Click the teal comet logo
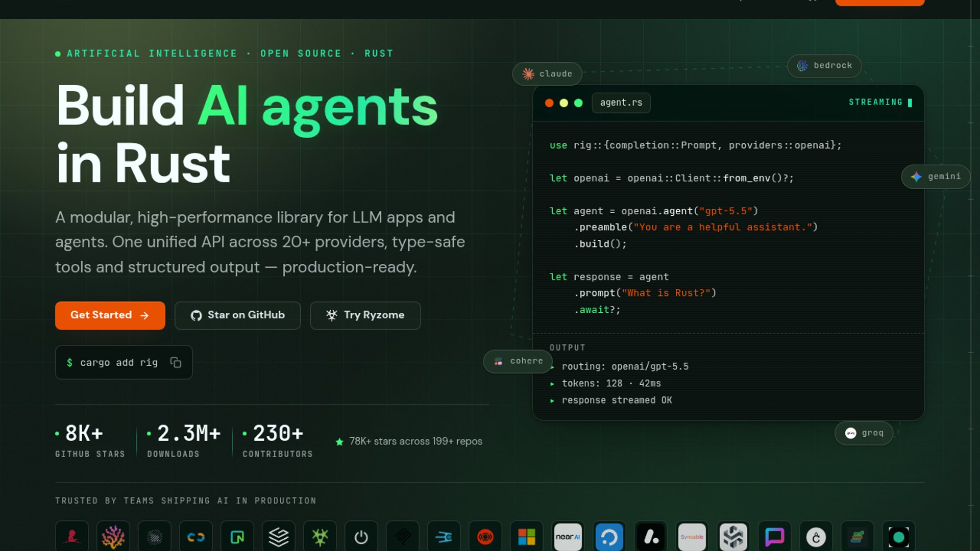Viewport: 980px width, 551px height. pos(444,537)
